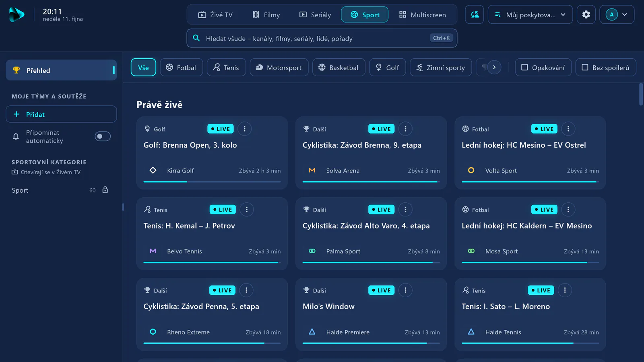Open more options on I. Sato – L. Moreno card
The width and height of the screenshot is (644, 362).
click(x=565, y=290)
